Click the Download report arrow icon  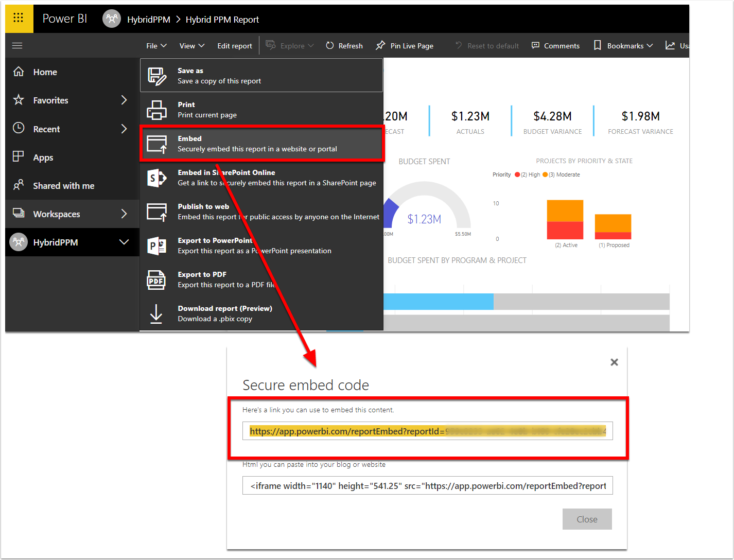[156, 313]
